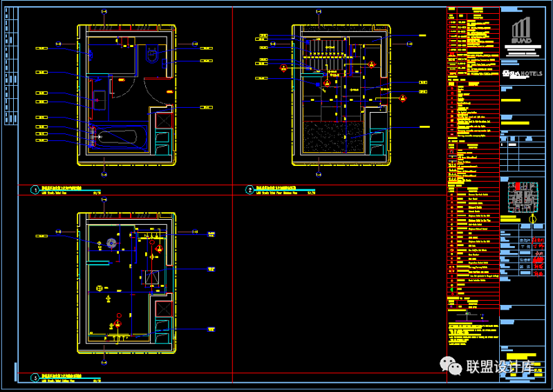Select the bathtub in plan 1

click(x=119, y=138)
